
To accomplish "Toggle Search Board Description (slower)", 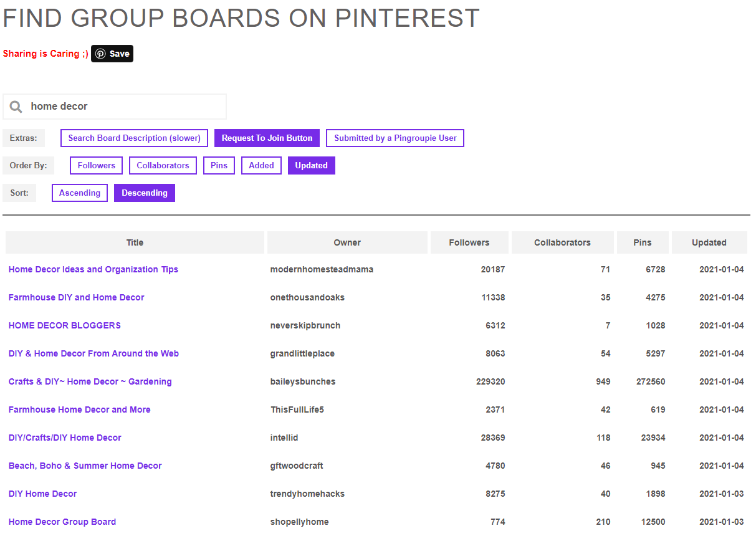I will 134,138.
